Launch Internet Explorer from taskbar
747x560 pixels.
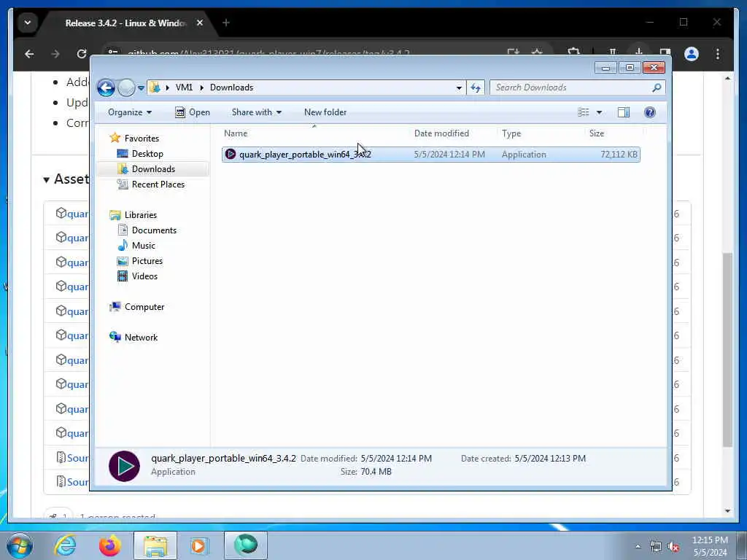(x=65, y=545)
